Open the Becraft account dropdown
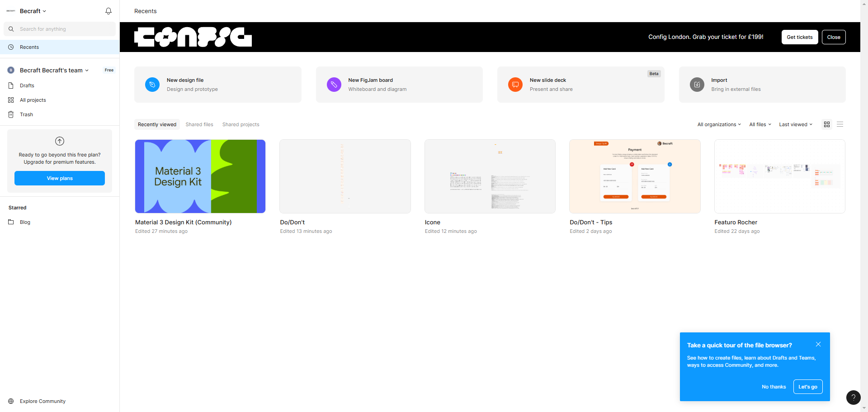Screen dimensions: 868x412 pos(33,11)
